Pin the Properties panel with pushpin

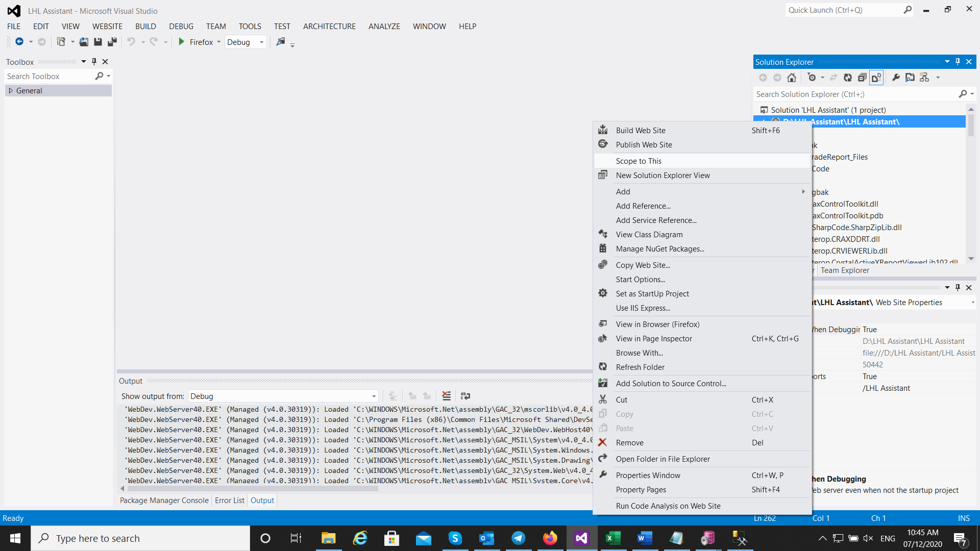pyautogui.click(x=958, y=288)
